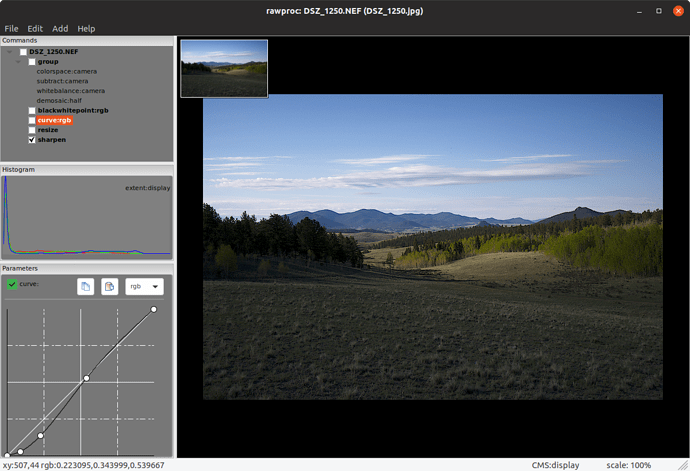
Task: Open the Help menu
Action: pyautogui.click(x=87, y=29)
